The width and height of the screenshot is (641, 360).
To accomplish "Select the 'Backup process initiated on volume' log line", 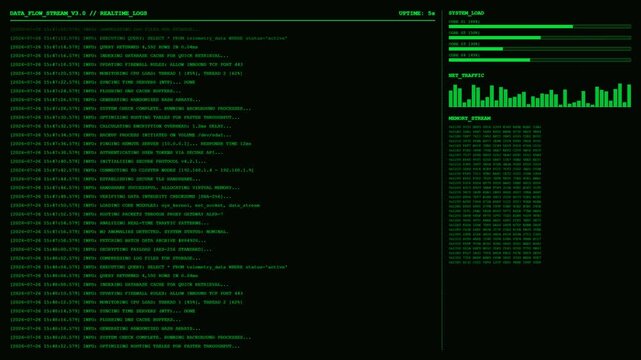I will pyautogui.click(x=121, y=135).
